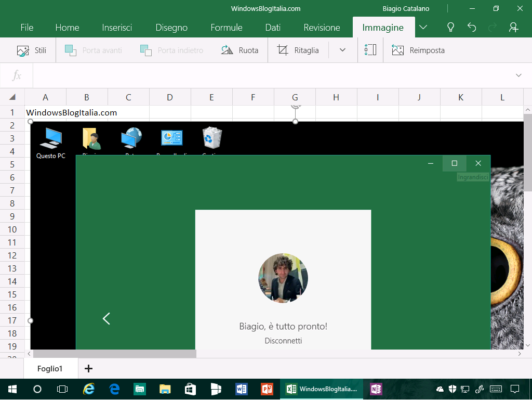This screenshot has height=400, width=532.
Task: Open OneNote from the taskbar
Action: pos(376,389)
